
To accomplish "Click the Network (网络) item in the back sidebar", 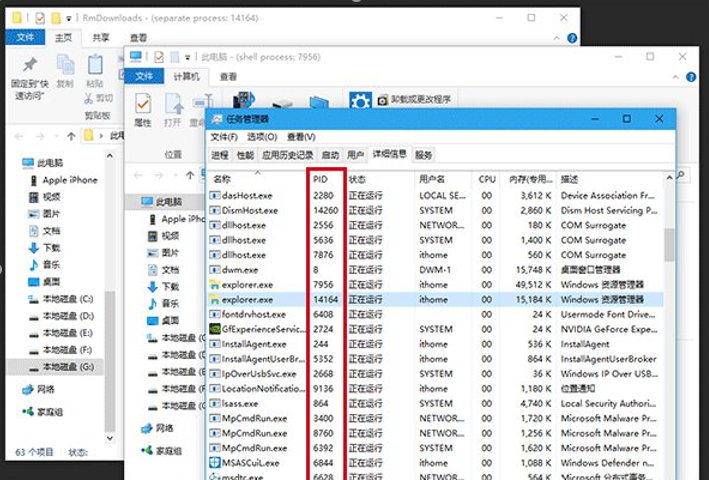I will [x=46, y=391].
